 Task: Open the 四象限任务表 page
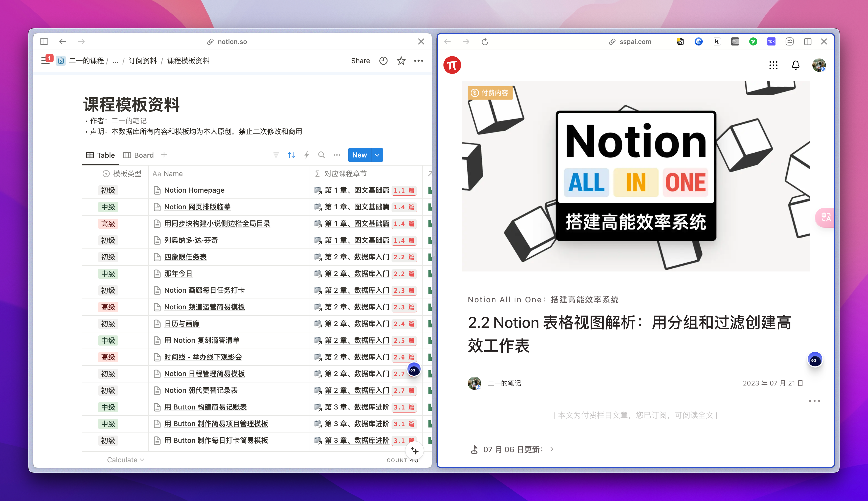186,257
